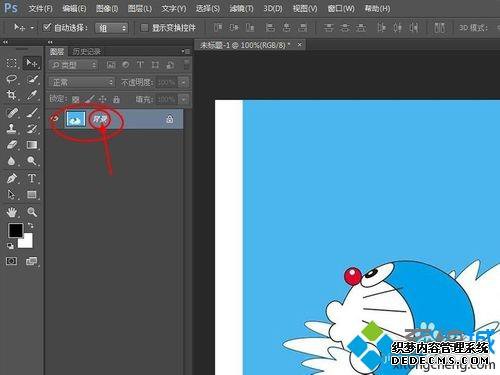
Task: Align top edges in options bar
Action: [x=217, y=27]
